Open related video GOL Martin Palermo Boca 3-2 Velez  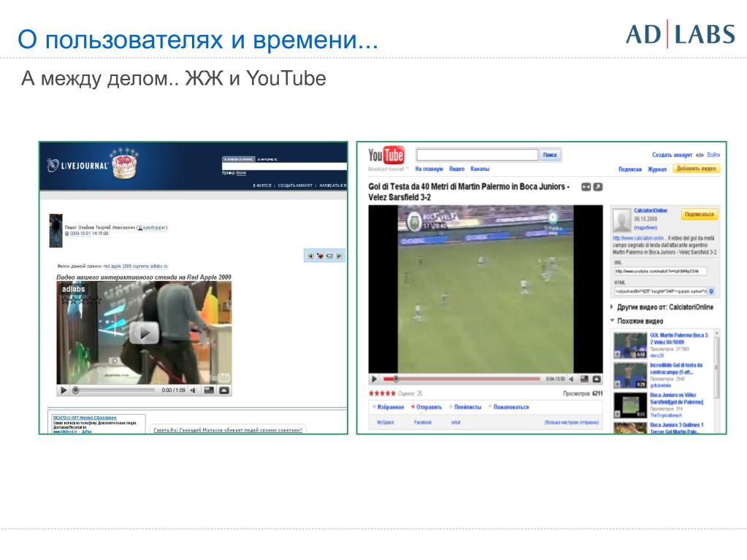tap(679, 339)
